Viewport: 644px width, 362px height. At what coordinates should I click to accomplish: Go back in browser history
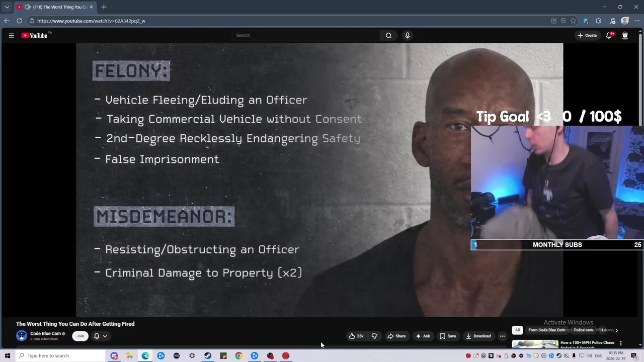click(x=7, y=21)
